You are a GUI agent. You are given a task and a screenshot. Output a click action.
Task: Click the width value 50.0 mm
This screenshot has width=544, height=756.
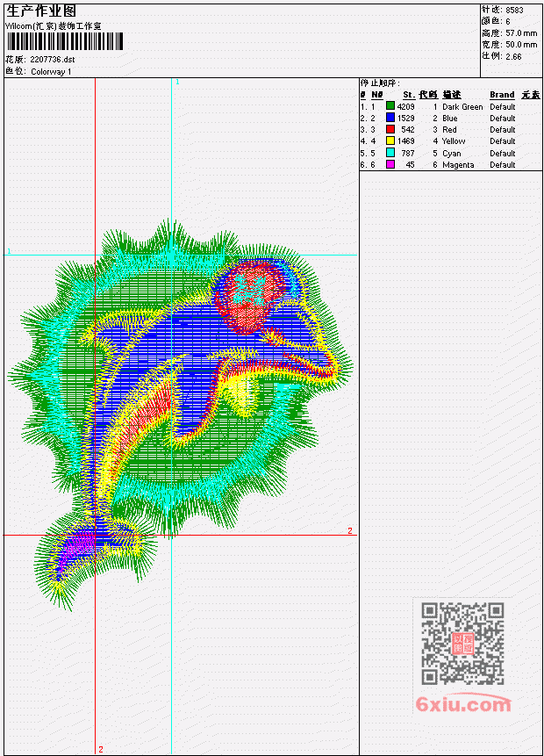click(x=521, y=45)
